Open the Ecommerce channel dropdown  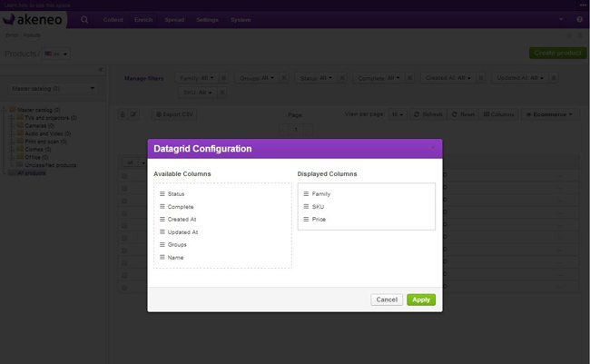551,114
